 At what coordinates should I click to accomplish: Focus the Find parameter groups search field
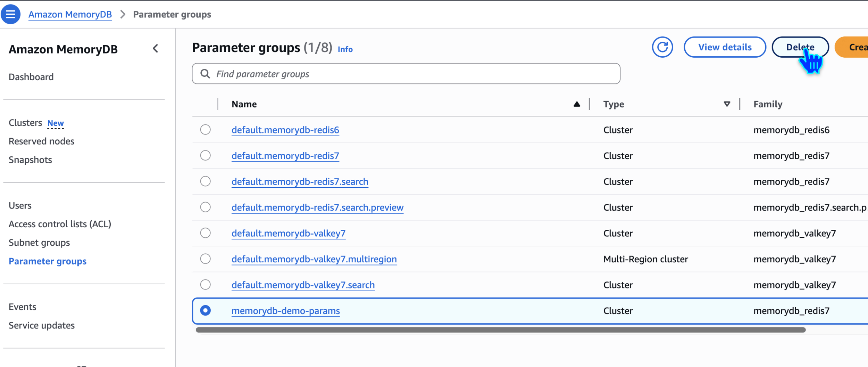click(x=406, y=74)
